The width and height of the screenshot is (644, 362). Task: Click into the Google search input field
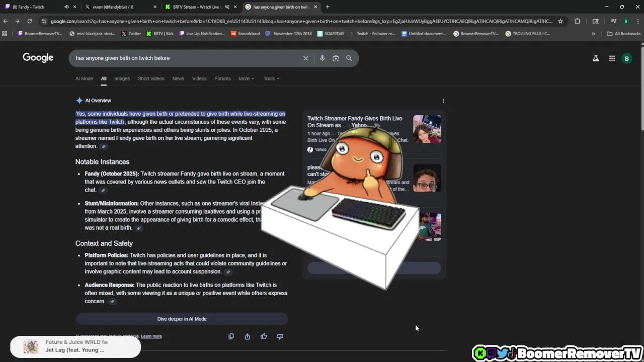186,58
